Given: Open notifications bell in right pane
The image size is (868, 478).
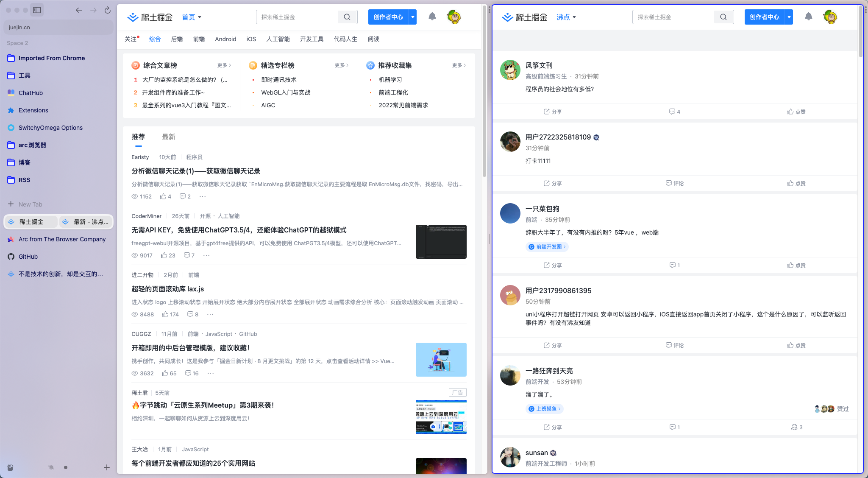Looking at the screenshot, I should click(x=808, y=17).
